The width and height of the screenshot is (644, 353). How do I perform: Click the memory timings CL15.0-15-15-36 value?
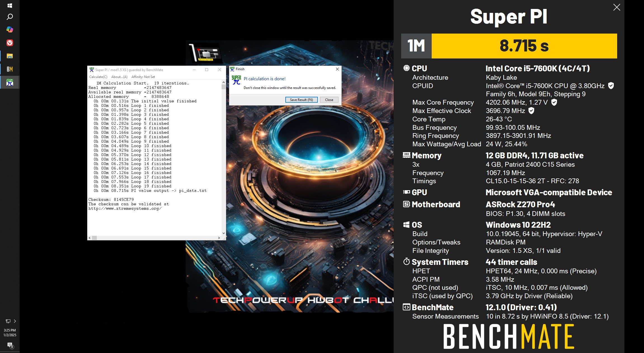click(532, 181)
